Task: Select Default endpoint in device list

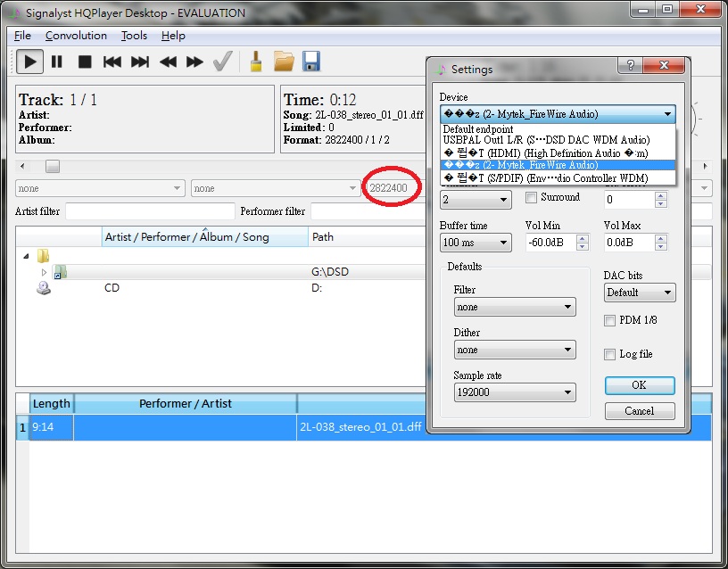Action: point(557,129)
